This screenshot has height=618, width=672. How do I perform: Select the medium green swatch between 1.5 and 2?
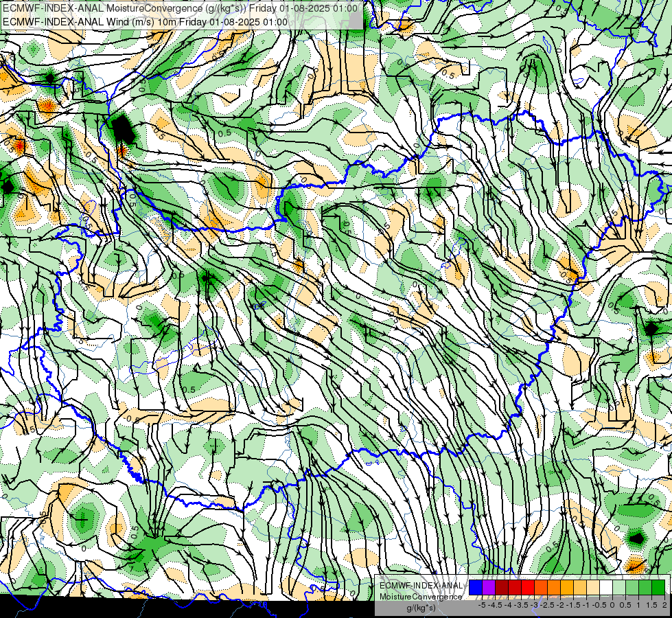coord(645,588)
